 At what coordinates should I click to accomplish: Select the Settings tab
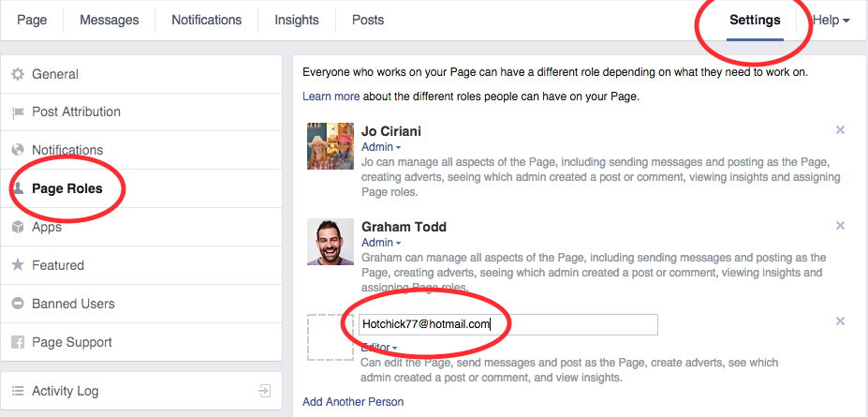tap(755, 21)
